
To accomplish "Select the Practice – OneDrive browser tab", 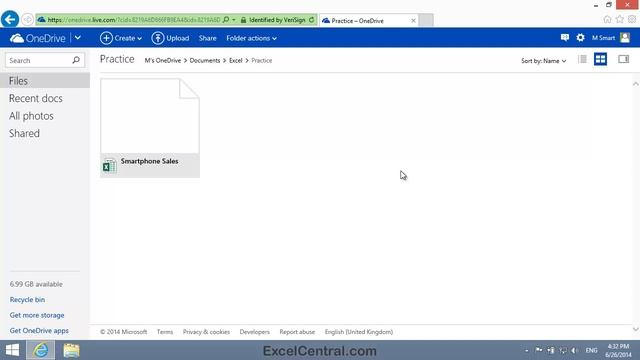I will (x=369, y=20).
